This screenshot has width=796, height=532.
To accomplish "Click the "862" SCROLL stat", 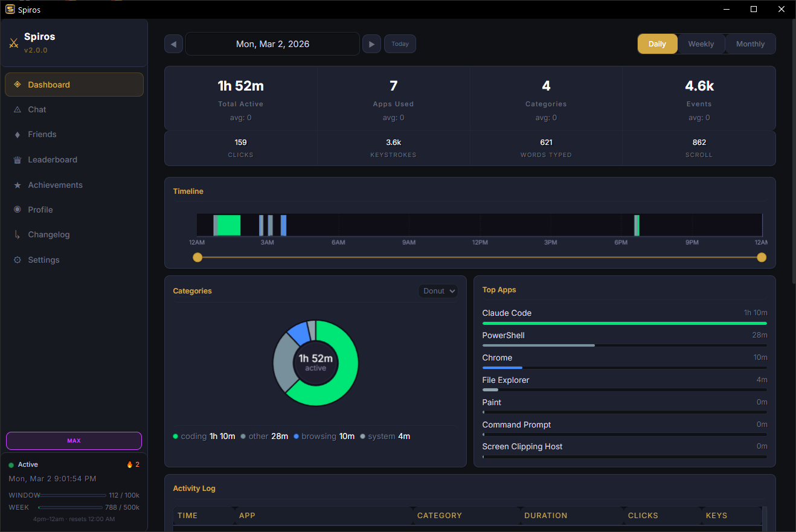I will pyautogui.click(x=699, y=143).
